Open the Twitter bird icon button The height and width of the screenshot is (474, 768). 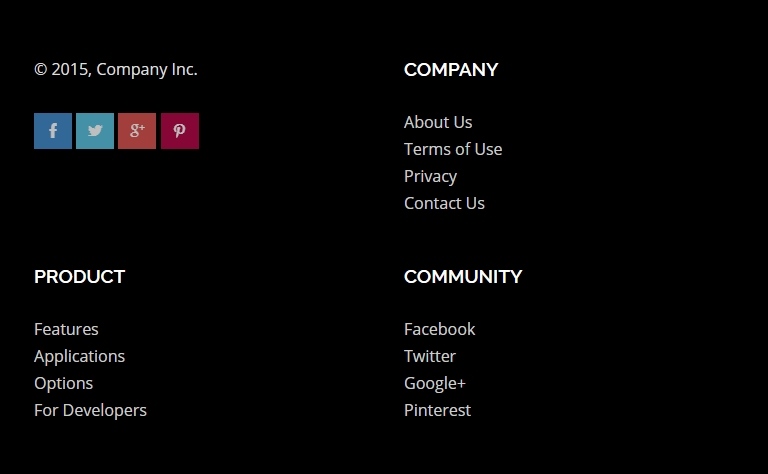tap(95, 131)
